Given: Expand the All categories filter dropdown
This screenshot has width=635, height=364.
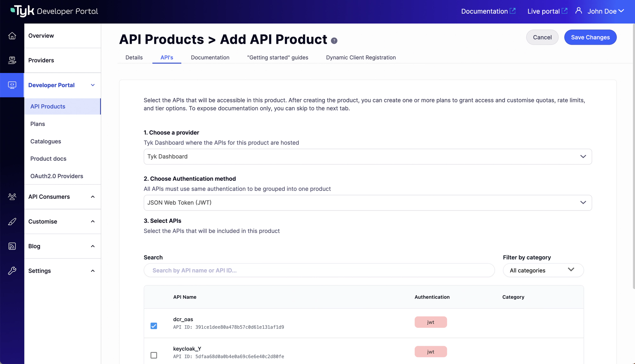Looking at the screenshot, I should pos(543,270).
